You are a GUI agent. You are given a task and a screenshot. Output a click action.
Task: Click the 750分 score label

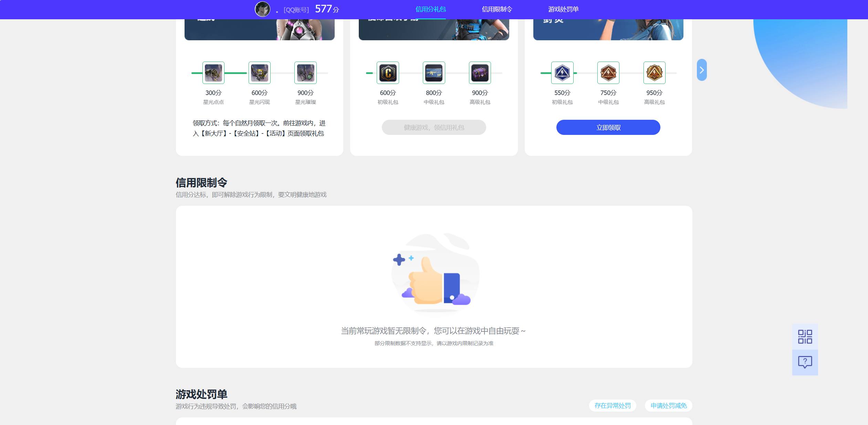click(x=608, y=93)
